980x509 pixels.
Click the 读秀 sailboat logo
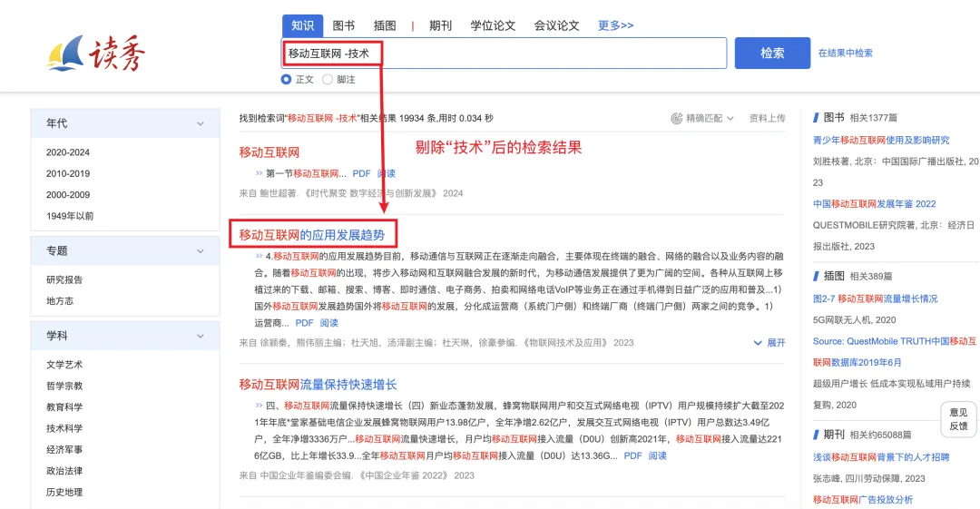(96, 54)
